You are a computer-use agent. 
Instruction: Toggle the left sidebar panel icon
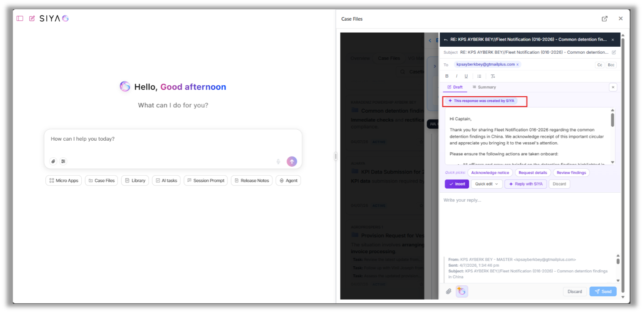(x=20, y=18)
